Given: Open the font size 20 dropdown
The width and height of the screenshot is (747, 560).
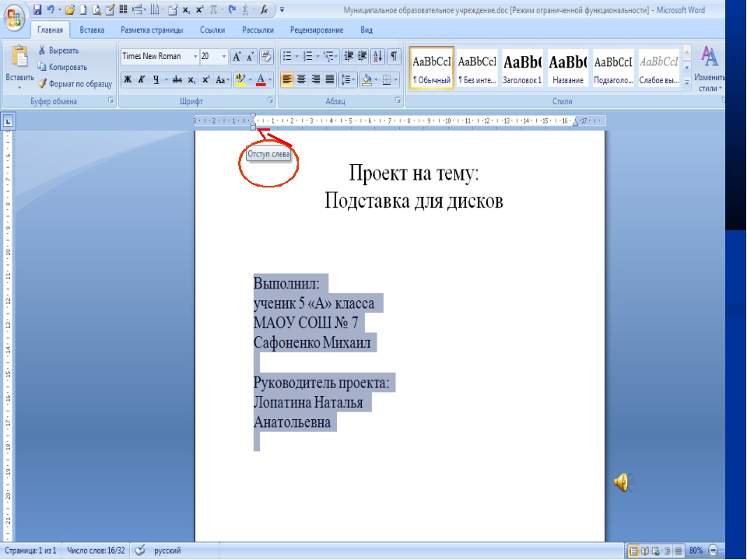Looking at the screenshot, I should (x=225, y=56).
